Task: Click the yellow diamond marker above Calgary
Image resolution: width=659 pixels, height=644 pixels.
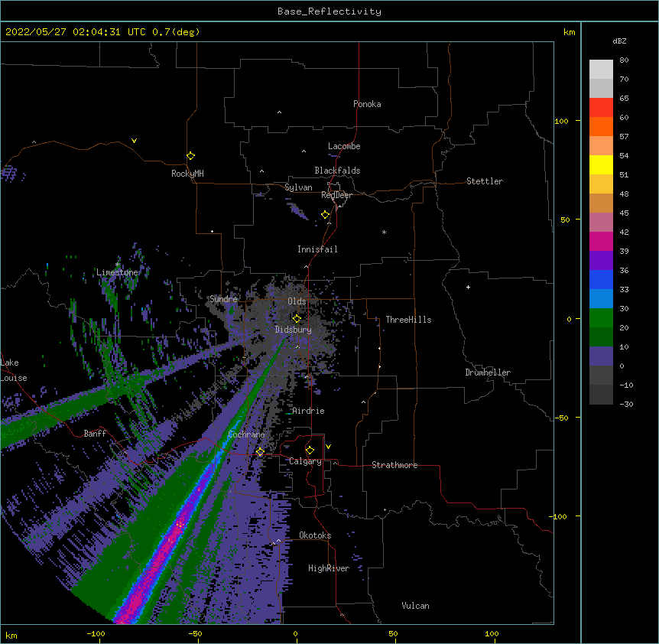Action: [x=310, y=450]
